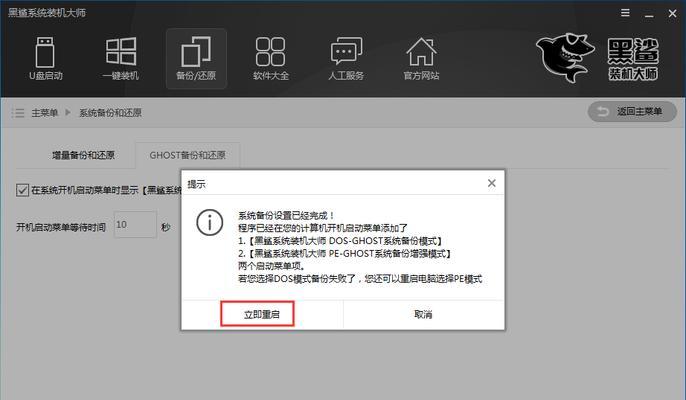The height and width of the screenshot is (400, 686).
Task: Open the 软件大全 section
Action: point(271,59)
